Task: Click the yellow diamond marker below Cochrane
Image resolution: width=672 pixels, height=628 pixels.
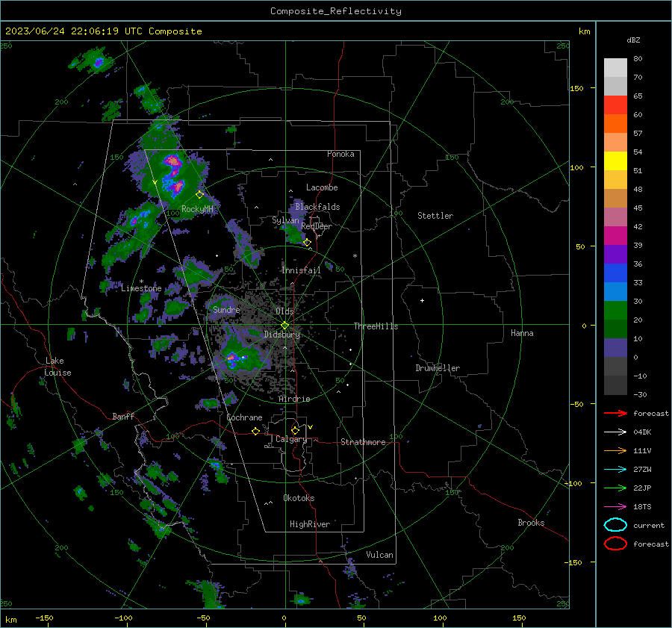Action: pos(255,431)
